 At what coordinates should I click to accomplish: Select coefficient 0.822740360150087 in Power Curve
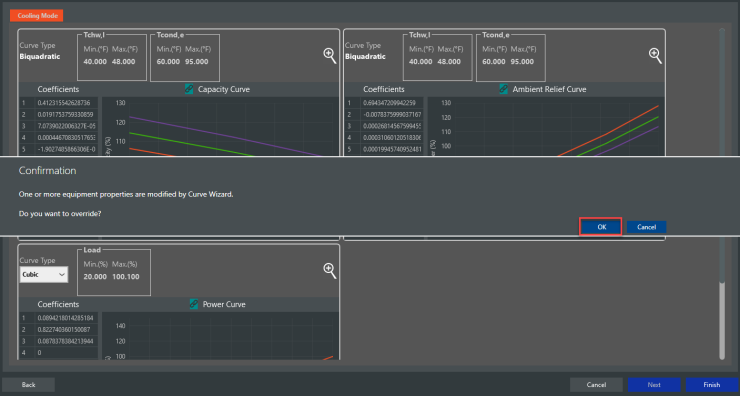point(66,329)
